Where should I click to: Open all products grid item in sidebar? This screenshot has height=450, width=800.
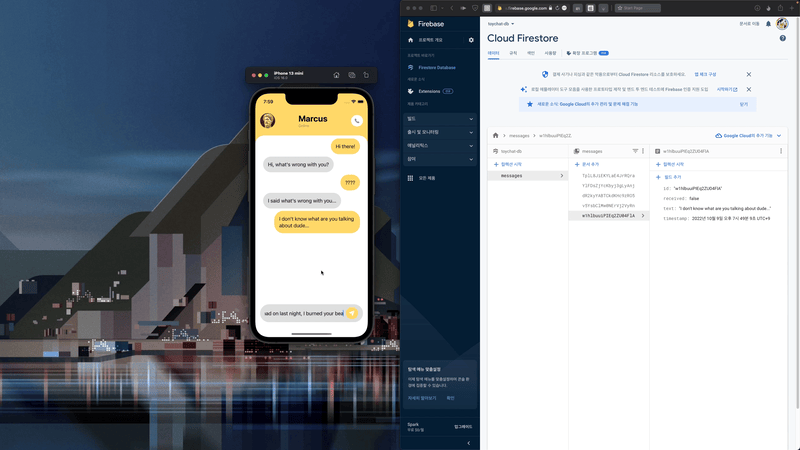[x=421, y=178]
